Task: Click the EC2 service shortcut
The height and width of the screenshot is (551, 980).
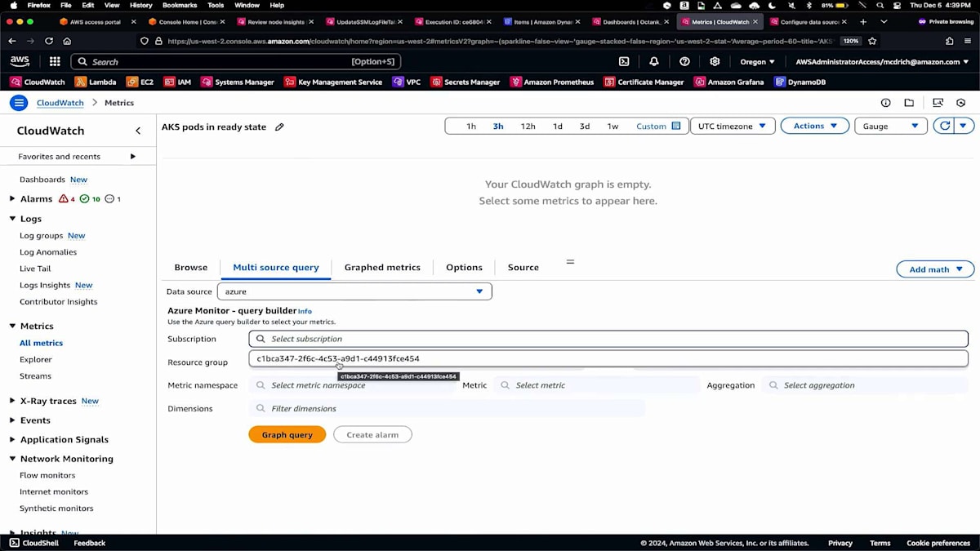Action: pos(140,82)
